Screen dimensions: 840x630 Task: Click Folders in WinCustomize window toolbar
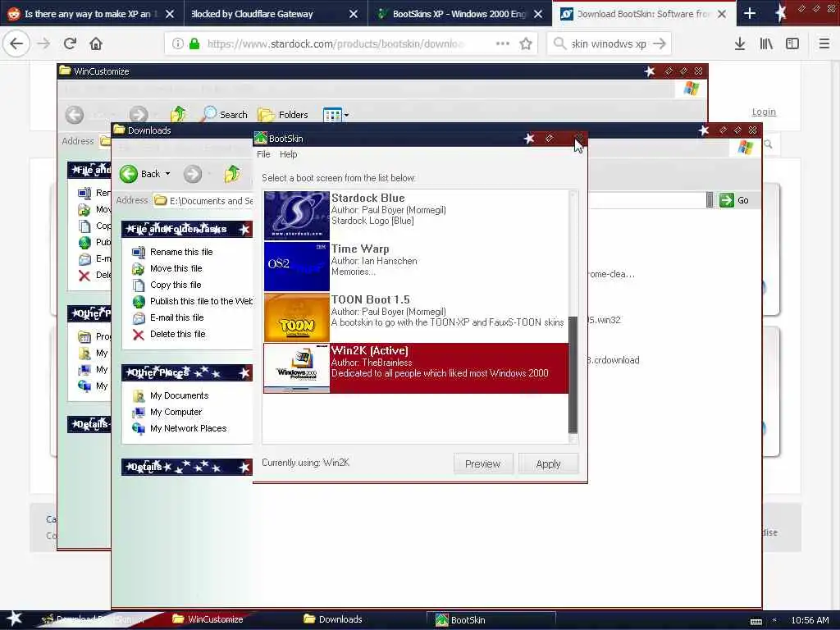coord(283,115)
